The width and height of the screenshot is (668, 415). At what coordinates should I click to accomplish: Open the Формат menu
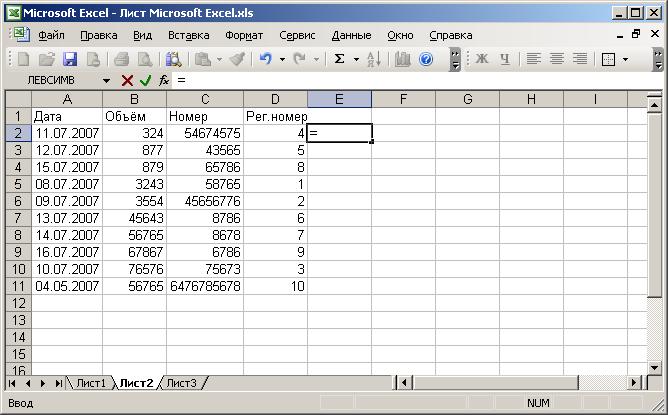tap(244, 35)
